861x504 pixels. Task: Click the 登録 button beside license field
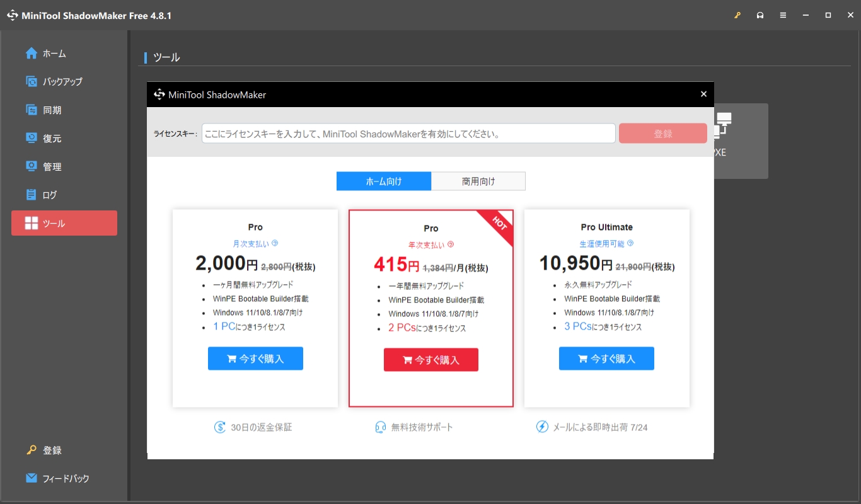click(663, 134)
